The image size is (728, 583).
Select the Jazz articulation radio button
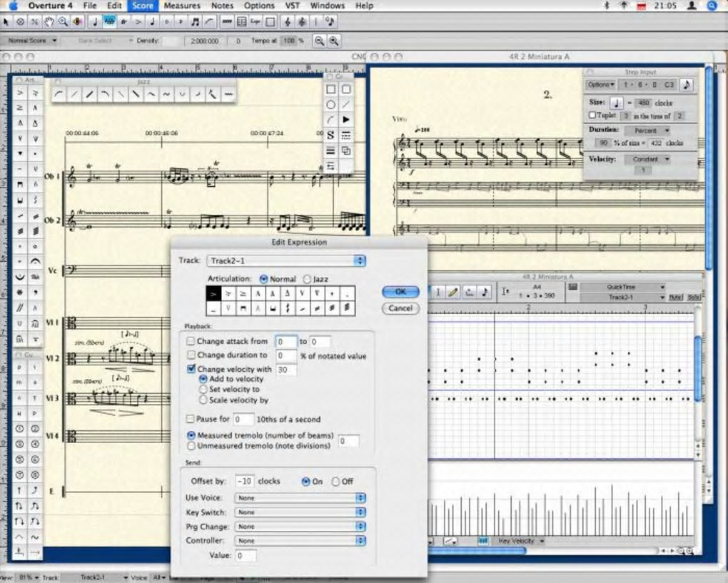(x=308, y=279)
